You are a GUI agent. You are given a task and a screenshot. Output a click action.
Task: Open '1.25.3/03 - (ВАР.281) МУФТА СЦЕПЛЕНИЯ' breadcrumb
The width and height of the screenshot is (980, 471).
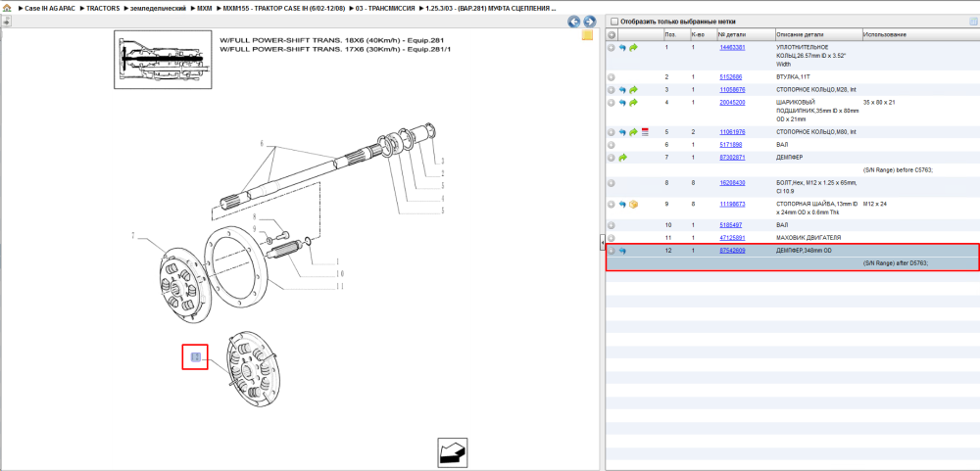(490, 9)
